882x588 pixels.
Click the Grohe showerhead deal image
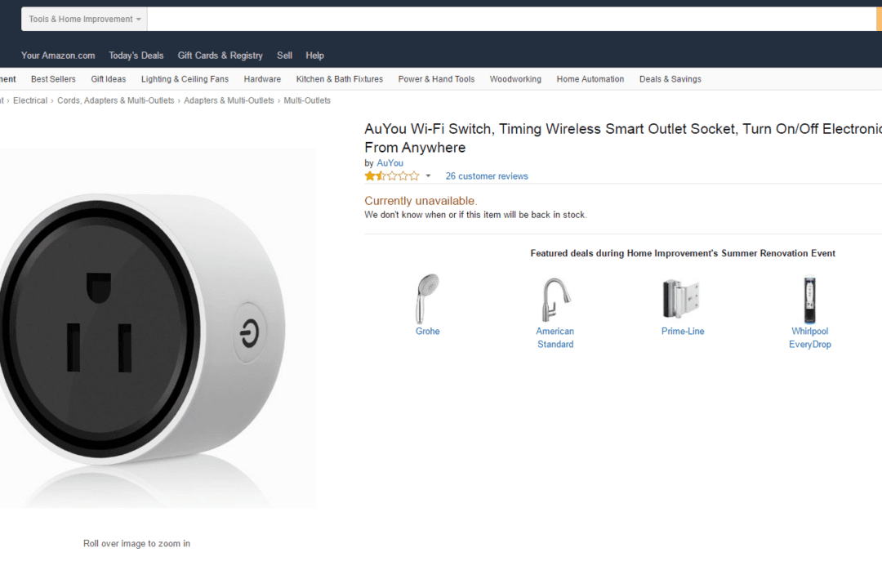tap(428, 299)
